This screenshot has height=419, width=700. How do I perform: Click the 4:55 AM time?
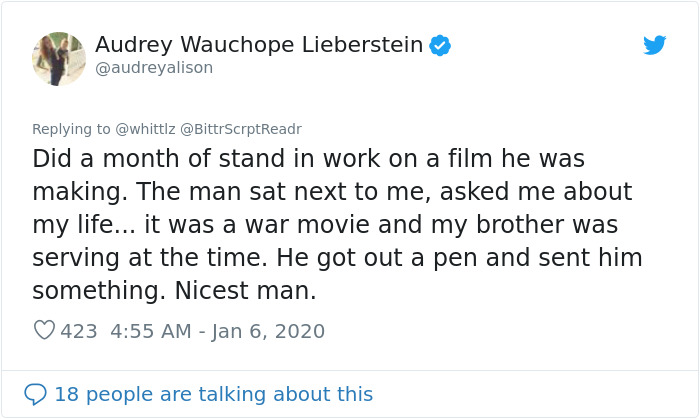(152, 331)
